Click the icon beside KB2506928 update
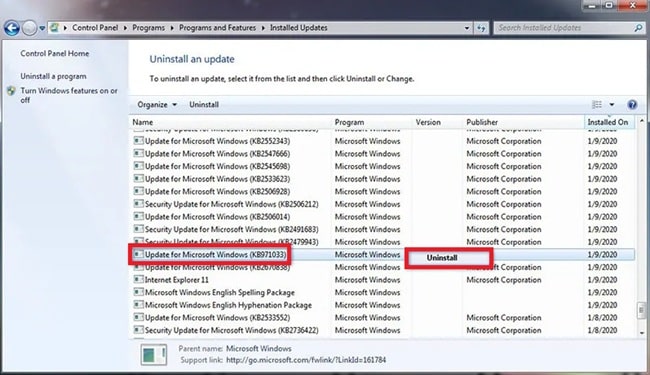This screenshot has width=650, height=375. click(x=138, y=191)
